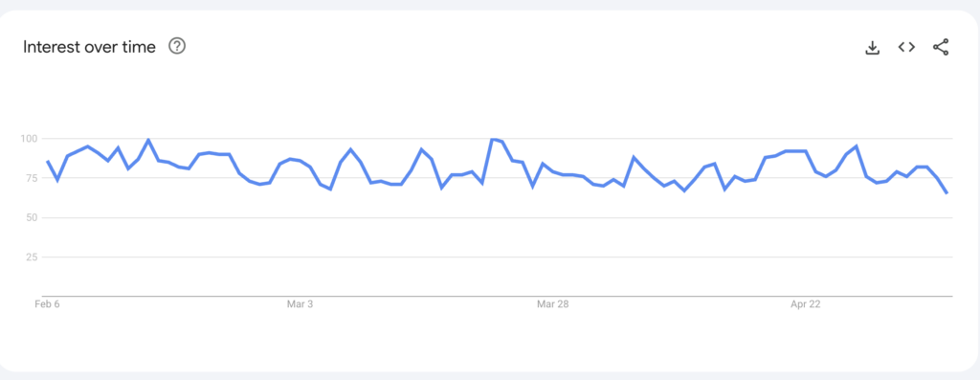
Task: Download the chart data as CSV
Action: coord(873,48)
